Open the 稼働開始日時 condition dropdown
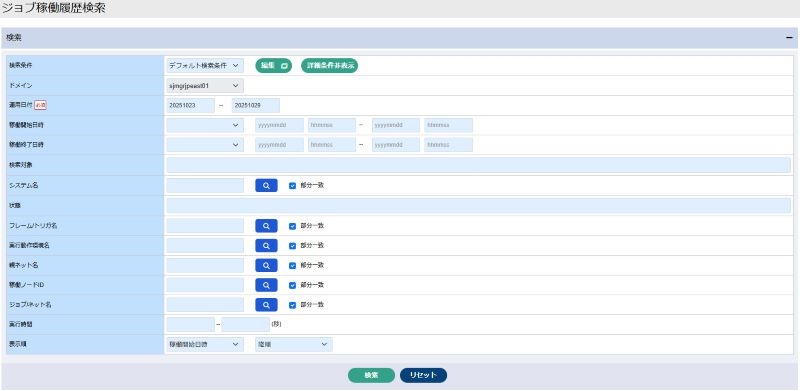Image resolution: width=800 pixels, height=391 pixels. pos(205,125)
